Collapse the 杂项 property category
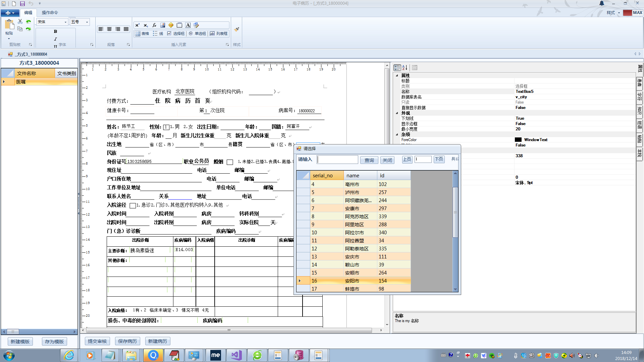 397,135
